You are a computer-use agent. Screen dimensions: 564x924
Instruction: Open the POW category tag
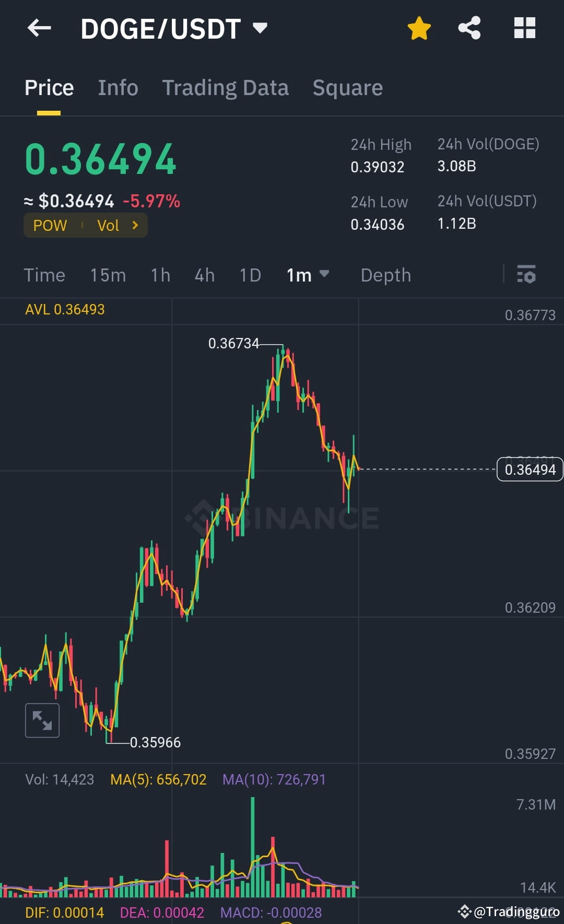[50, 225]
